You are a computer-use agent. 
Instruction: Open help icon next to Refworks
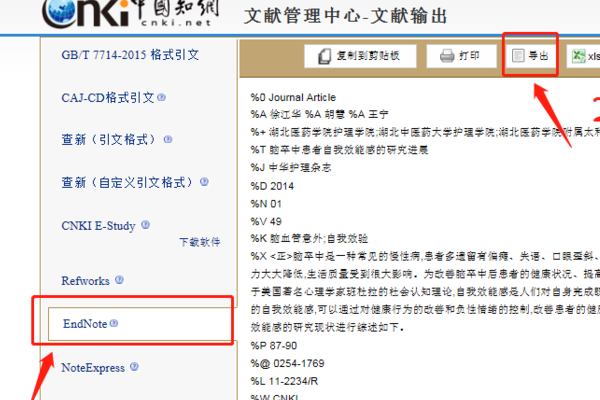pos(119,280)
